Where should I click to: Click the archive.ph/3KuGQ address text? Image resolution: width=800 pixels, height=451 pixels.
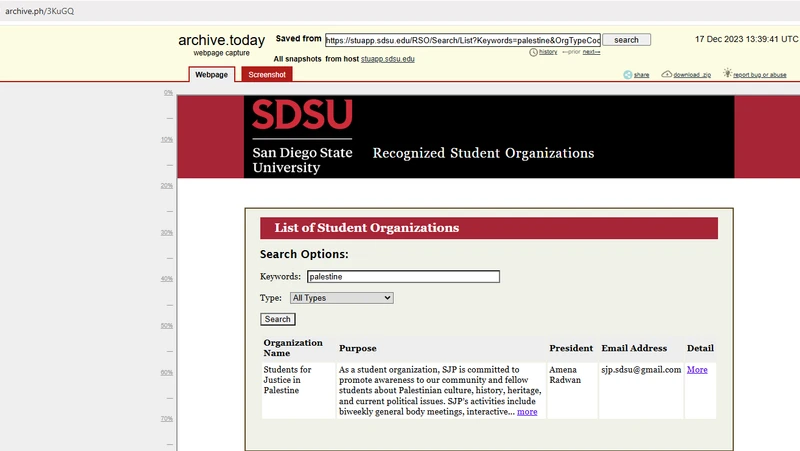[39, 11]
